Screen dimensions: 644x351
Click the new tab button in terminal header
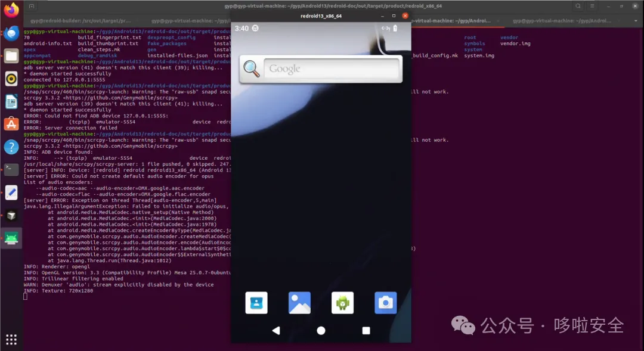[32, 6]
